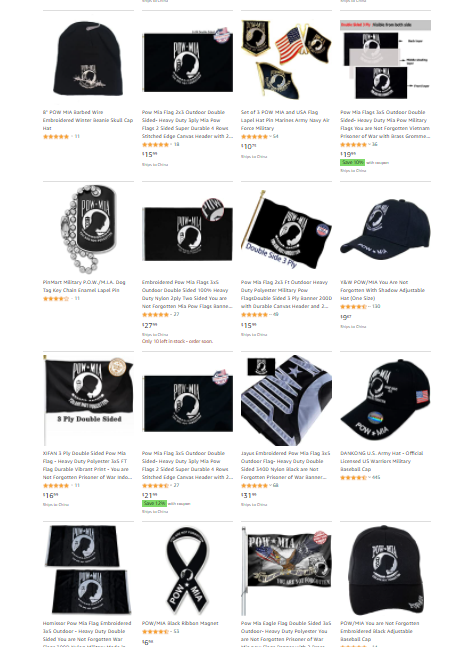Open the Jayus Embroidered Pow Mia Flag title

click(x=286, y=465)
